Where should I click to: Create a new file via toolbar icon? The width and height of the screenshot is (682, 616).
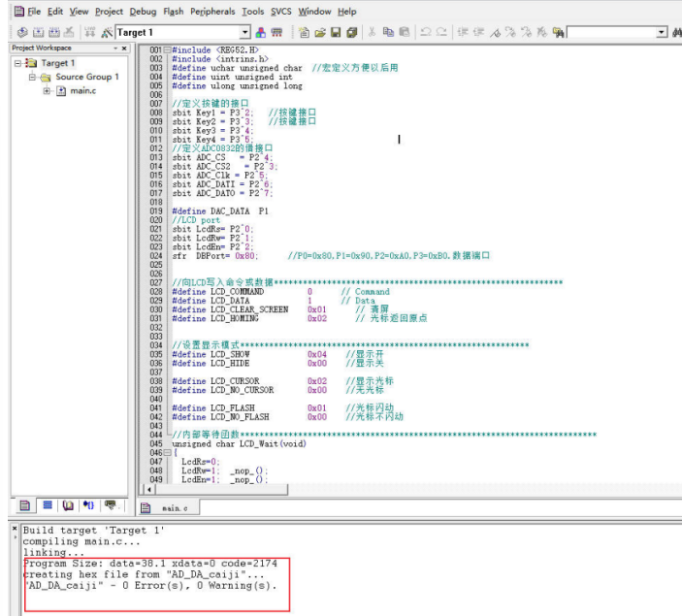(x=304, y=32)
